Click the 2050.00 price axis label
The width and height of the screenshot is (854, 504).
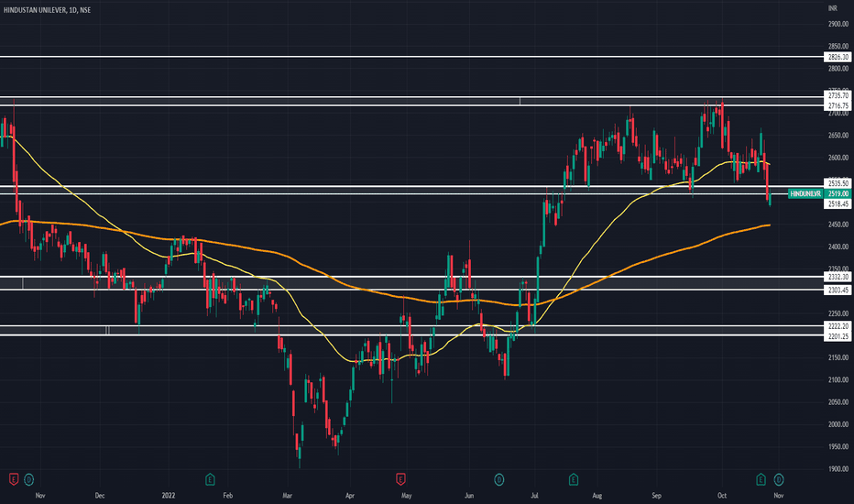coord(838,402)
